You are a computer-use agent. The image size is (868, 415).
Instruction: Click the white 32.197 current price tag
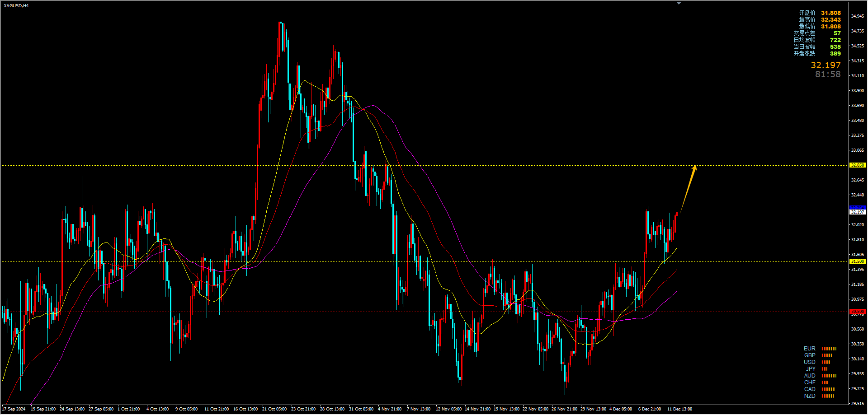(x=858, y=212)
